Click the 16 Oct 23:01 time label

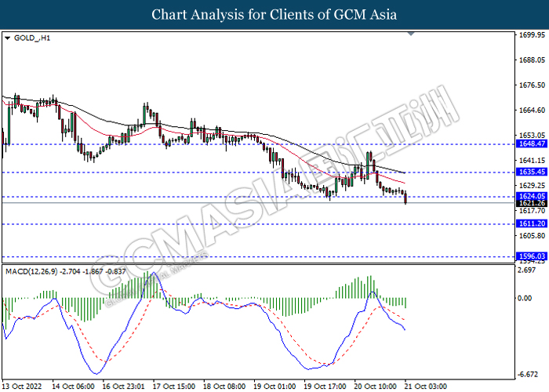pos(124,387)
